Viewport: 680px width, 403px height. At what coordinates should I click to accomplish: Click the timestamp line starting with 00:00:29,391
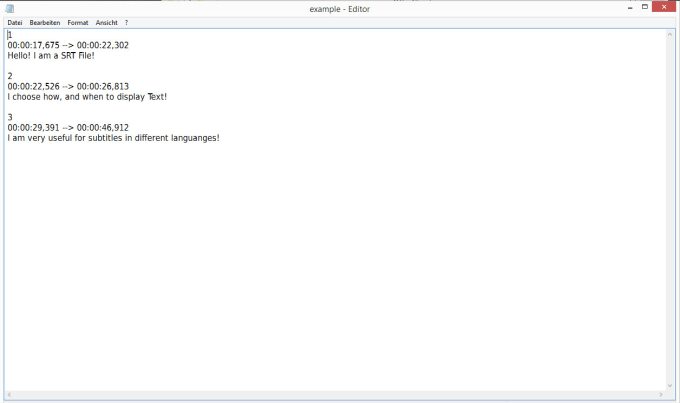click(x=68, y=127)
